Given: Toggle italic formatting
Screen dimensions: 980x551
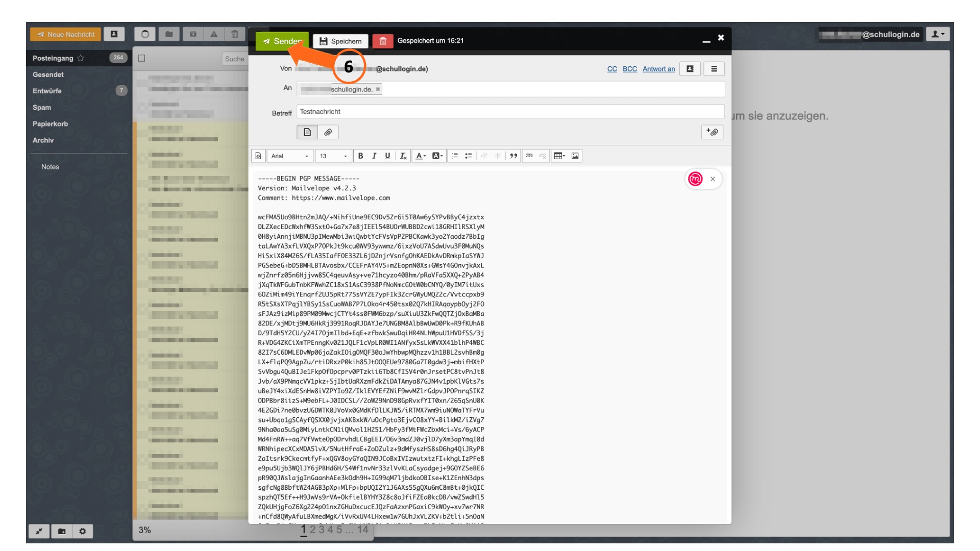Looking at the screenshot, I should (x=374, y=156).
